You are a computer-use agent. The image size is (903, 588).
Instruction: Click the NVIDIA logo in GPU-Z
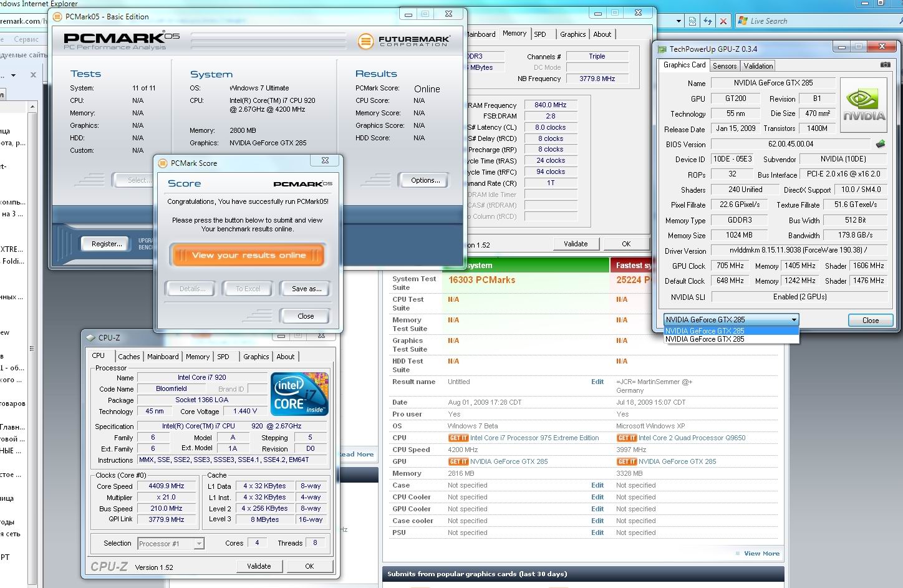click(x=864, y=105)
